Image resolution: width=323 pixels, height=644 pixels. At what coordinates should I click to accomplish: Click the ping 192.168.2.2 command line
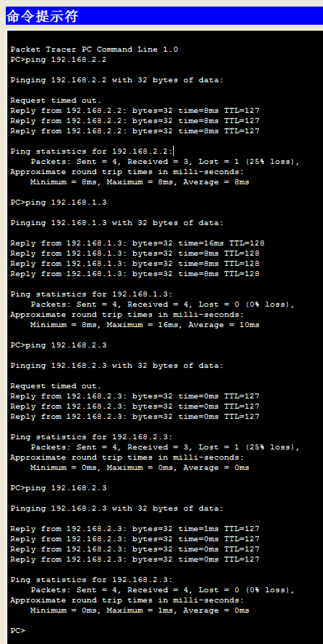(59, 59)
